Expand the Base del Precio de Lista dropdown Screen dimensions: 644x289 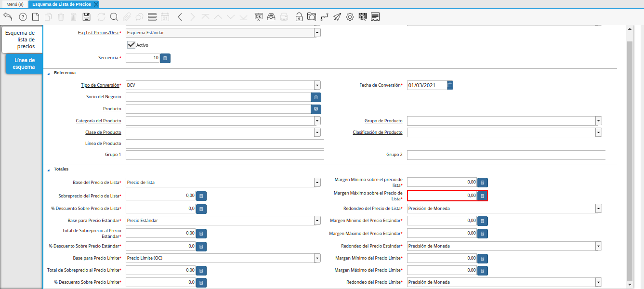(x=317, y=183)
